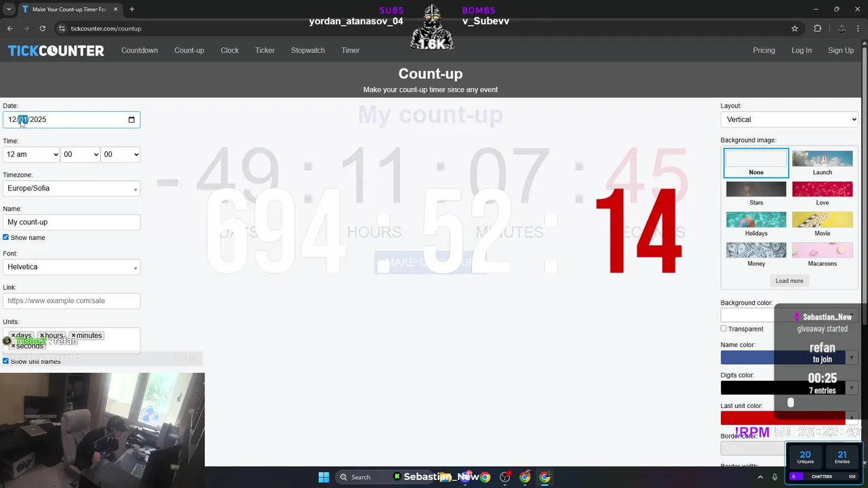This screenshot has height=488, width=868.
Task: Open the minutes 00 dropdown under Time
Action: [80, 155]
